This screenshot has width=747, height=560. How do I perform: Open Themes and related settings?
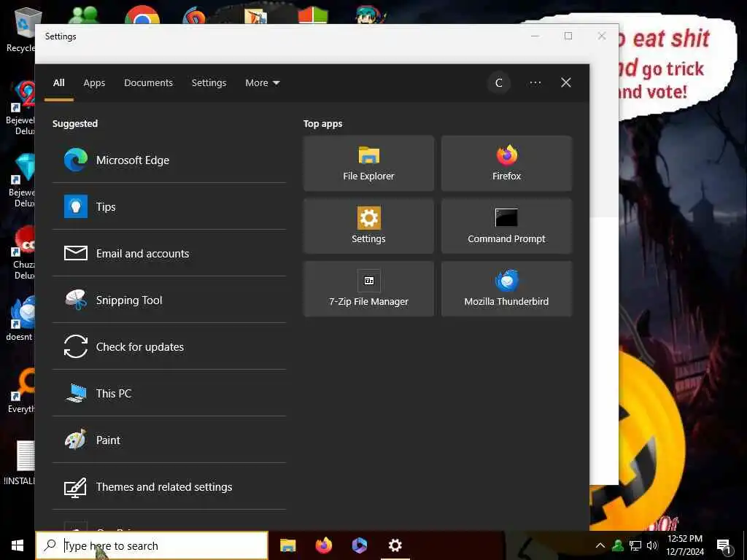169,486
